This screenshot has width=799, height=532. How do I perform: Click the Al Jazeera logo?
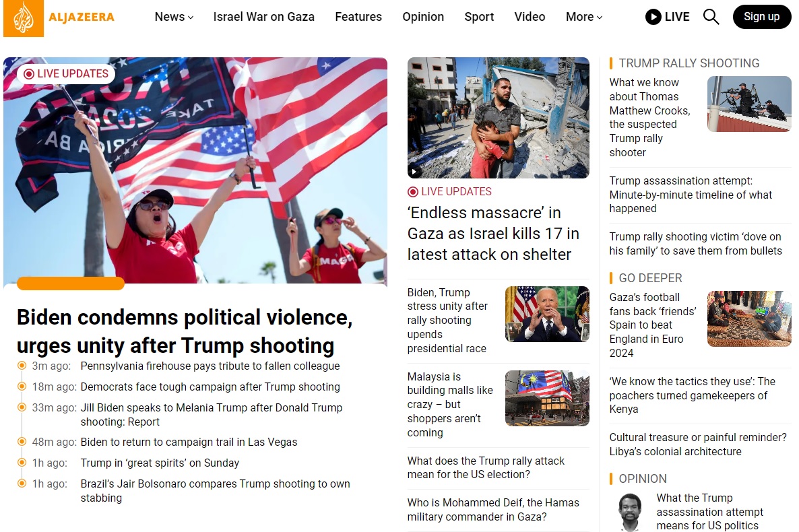click(x=59, y=18)
